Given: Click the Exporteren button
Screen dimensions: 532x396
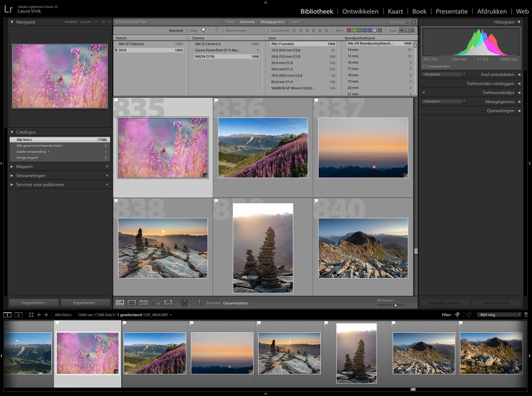Looking at the screenshot, I should pyautogui.click(x=85, y=303).
